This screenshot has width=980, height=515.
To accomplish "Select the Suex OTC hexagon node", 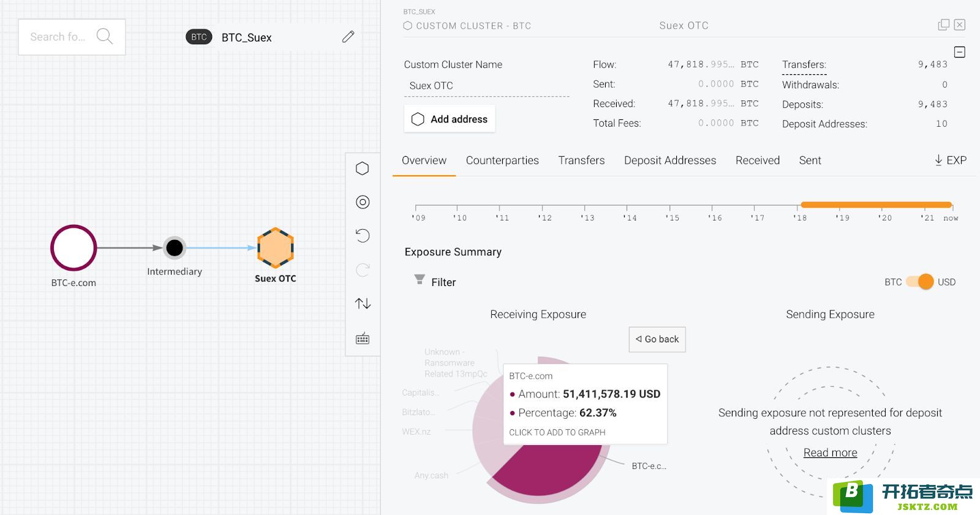I will click(x=276, y=247).
